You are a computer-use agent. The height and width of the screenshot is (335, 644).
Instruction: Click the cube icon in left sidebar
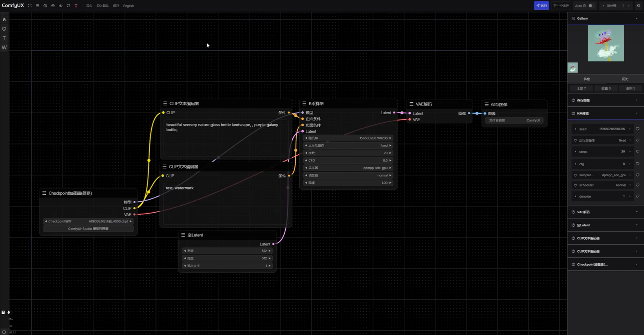click(4, 29)
